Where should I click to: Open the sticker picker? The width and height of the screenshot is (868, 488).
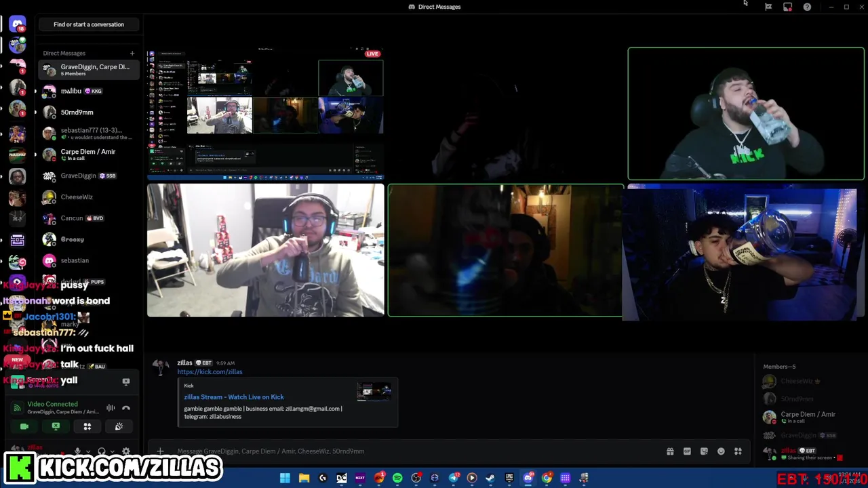pos(704,451)
